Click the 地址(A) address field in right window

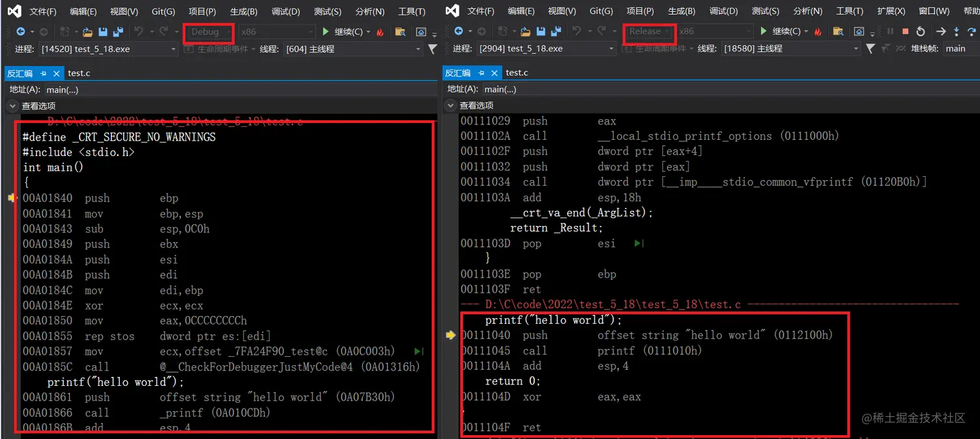(731, 89)
